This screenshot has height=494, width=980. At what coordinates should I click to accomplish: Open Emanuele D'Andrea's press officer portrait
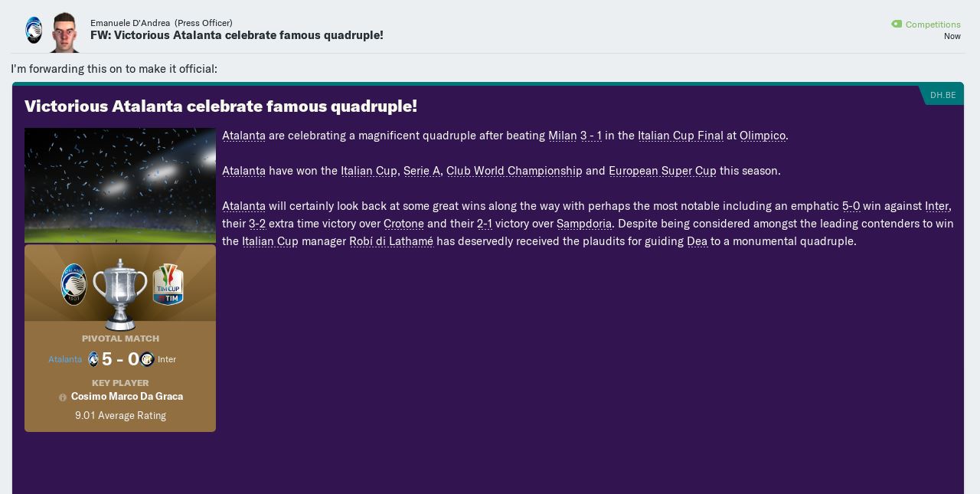click(x=64, y=32)
